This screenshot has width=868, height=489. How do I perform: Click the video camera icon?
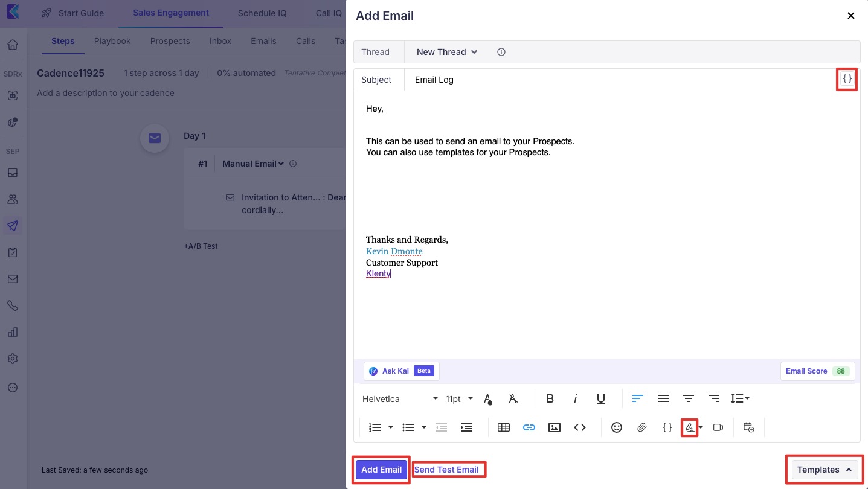(x=718, y=427)
